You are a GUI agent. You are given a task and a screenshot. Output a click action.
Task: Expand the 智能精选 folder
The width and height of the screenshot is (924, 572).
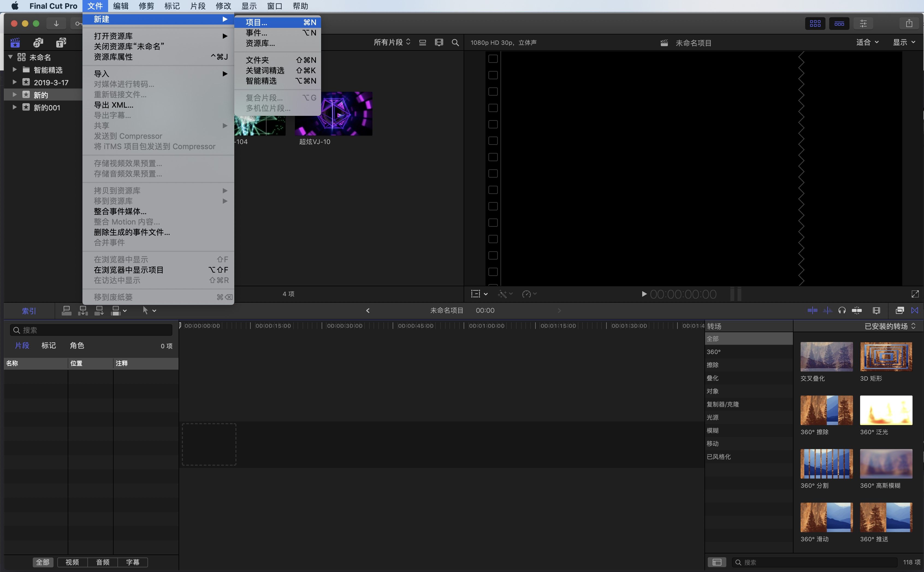pos(14,70)
